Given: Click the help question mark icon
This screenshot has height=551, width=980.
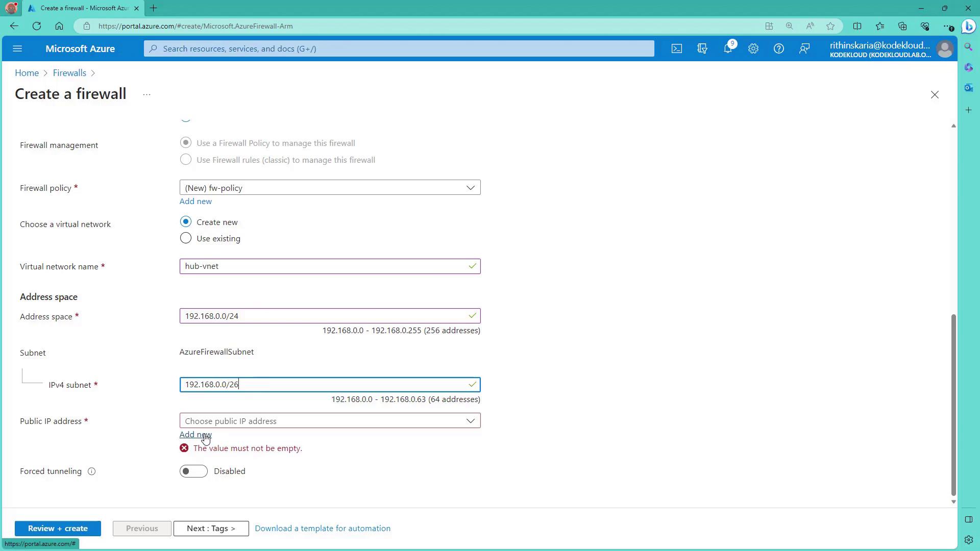Looking at the screenshot, I should [778, 49].
